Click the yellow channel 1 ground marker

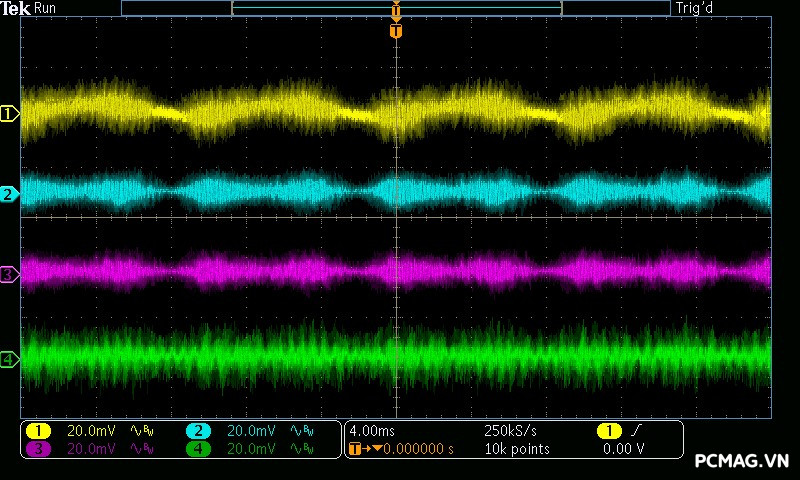coord(9,115)
